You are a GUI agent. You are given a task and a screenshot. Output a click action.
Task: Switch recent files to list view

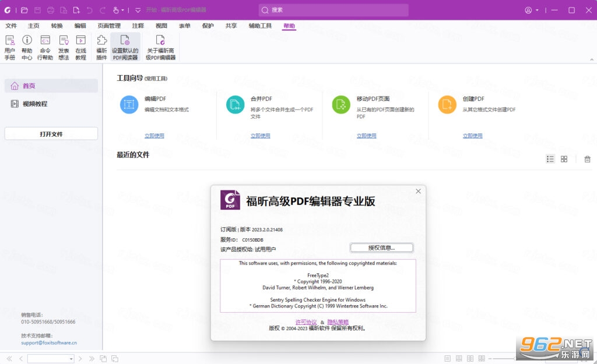pyautogui.click(x=550, y=159)
